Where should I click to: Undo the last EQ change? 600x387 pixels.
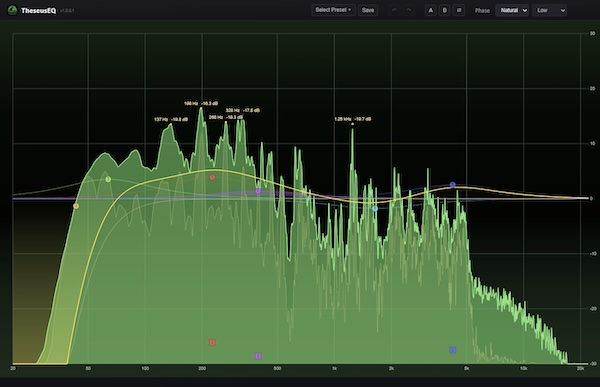394,10
